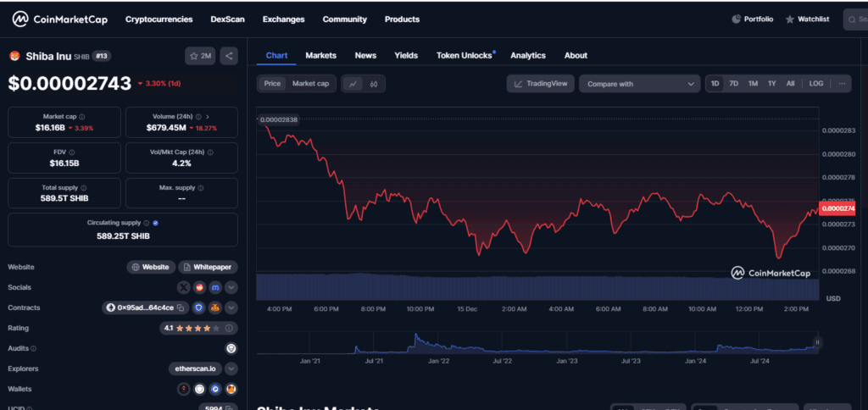Screen dimensions: 868x410
Task: Open the Community menu
Action: click(x=345, y=19)
